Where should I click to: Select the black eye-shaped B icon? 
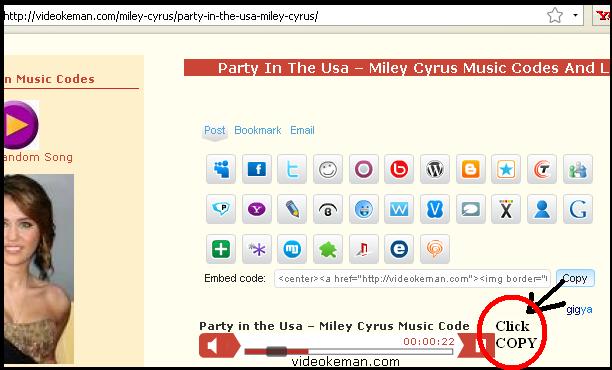point(328,209)
